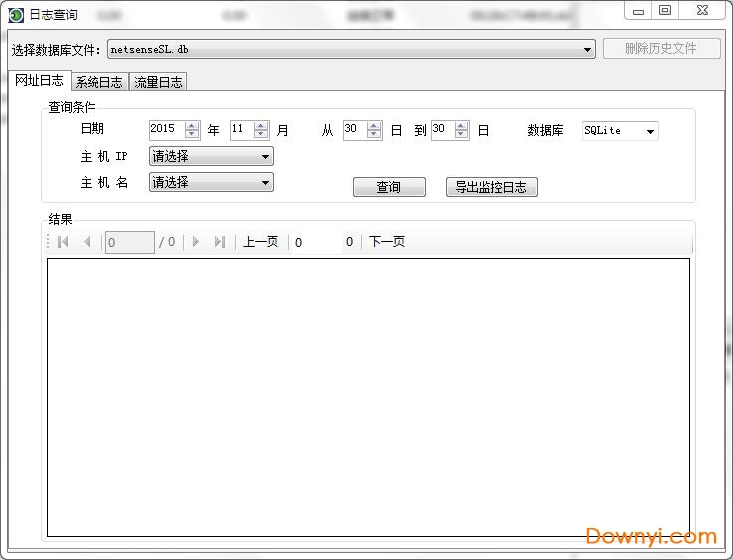Expand the 主机 IP dropdown

pos(265,157)
